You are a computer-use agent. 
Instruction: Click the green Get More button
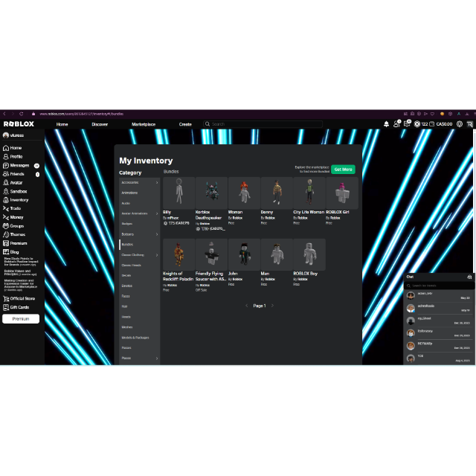[x=343, y=170]
